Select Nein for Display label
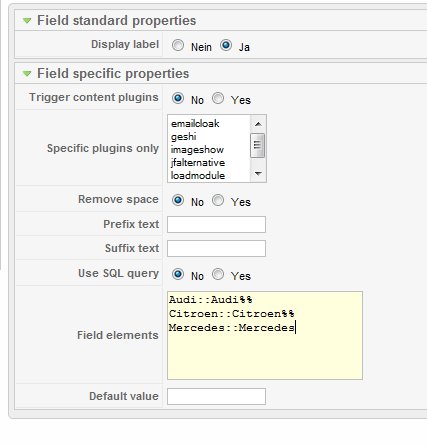The height and width of the screenshot is (445, 427). point(178,45)
